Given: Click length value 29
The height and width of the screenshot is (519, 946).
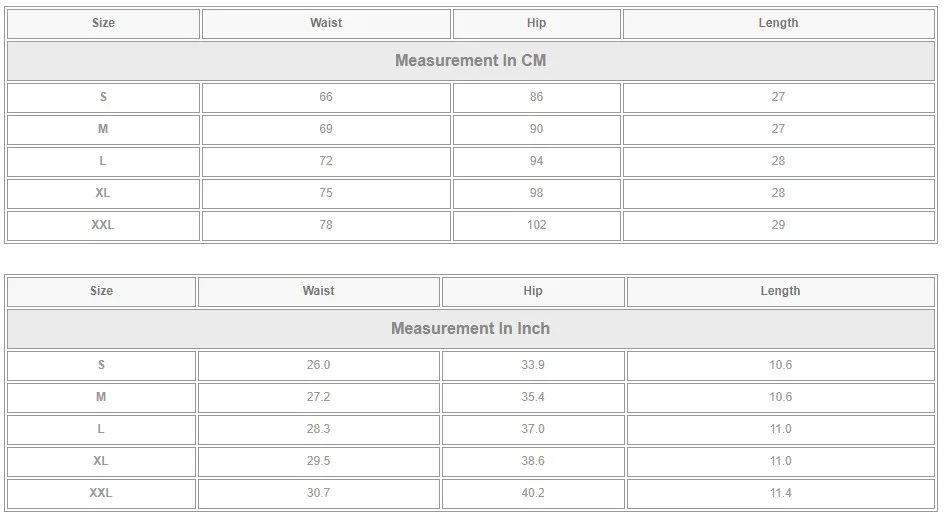Looking at the screenshot, I should coord(778,226).
